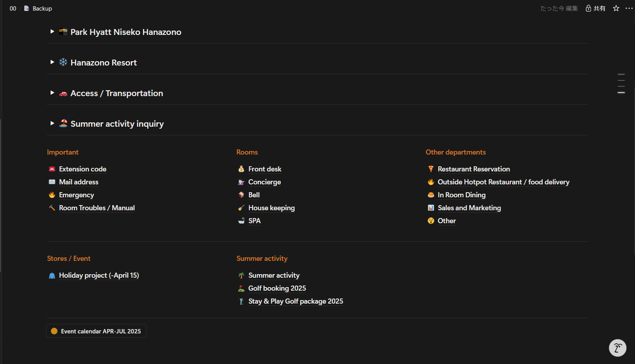Click the golfer icon beside Stay & Play Golf package

coord(241,301)
